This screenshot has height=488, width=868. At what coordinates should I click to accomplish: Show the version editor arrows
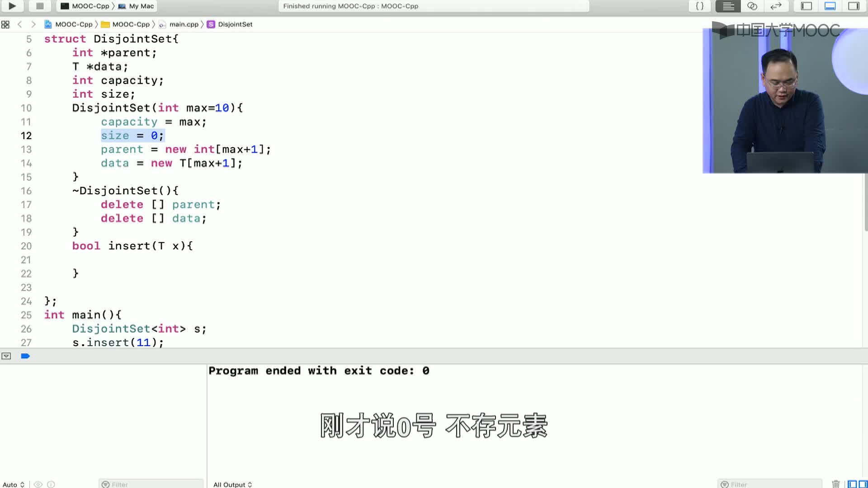click(776, 6)
